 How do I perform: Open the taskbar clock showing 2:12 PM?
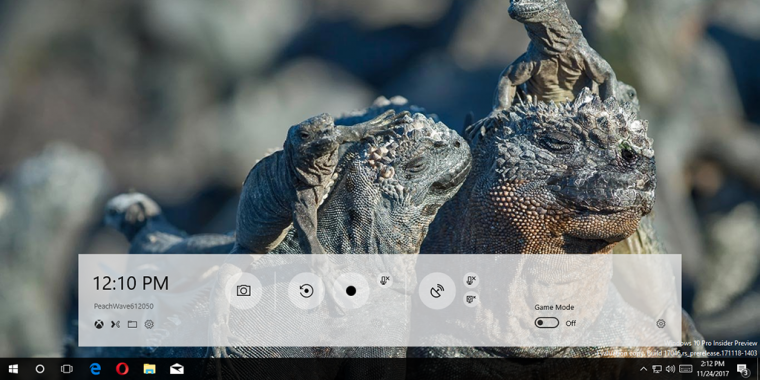[x=712, y=368]
